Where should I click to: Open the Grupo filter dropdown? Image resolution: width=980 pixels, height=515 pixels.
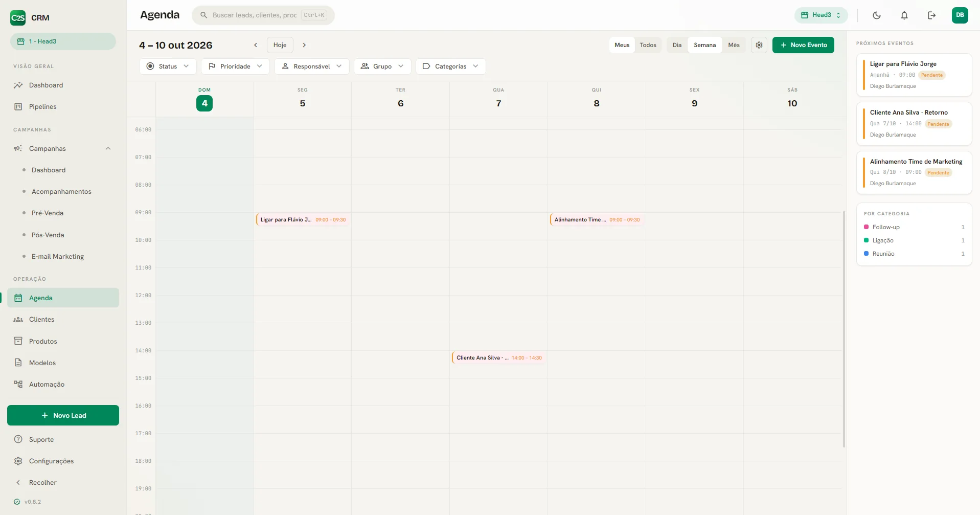382,66
